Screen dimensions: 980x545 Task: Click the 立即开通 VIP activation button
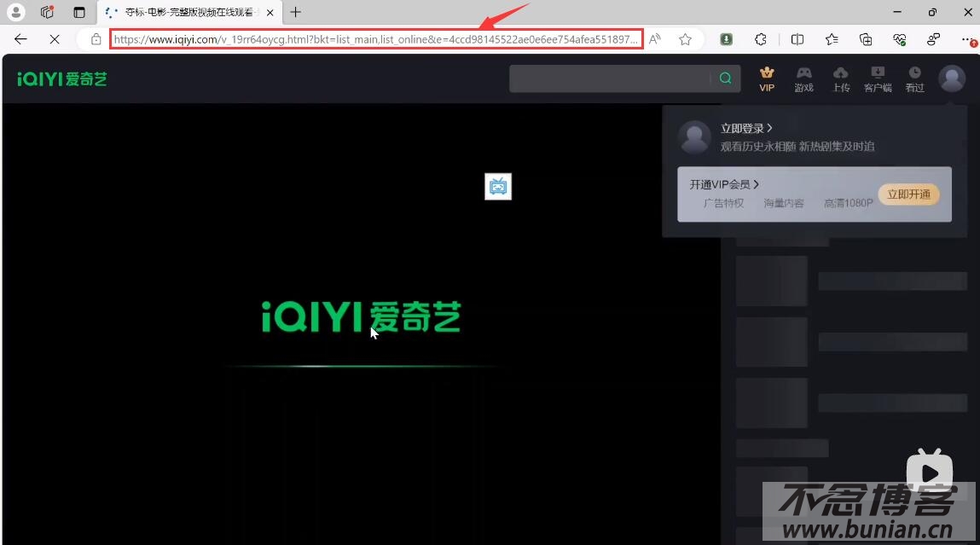pyautogui.click(x=908, y=194)
